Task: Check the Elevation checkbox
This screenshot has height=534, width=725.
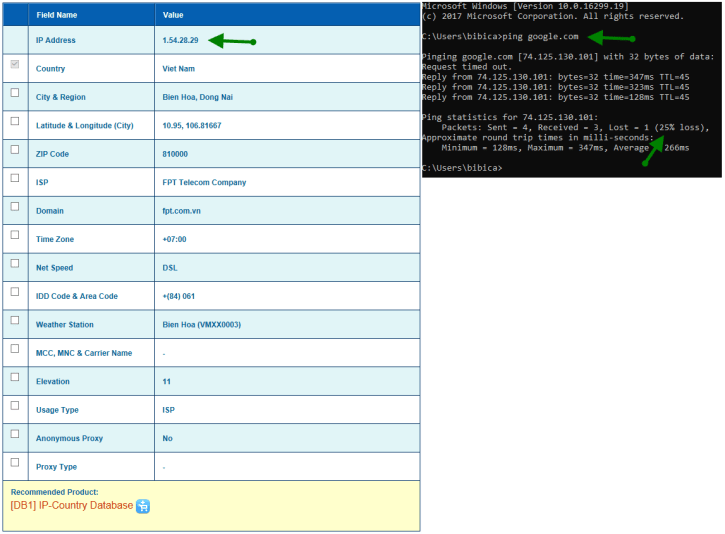Action: [x=14, y=377]
